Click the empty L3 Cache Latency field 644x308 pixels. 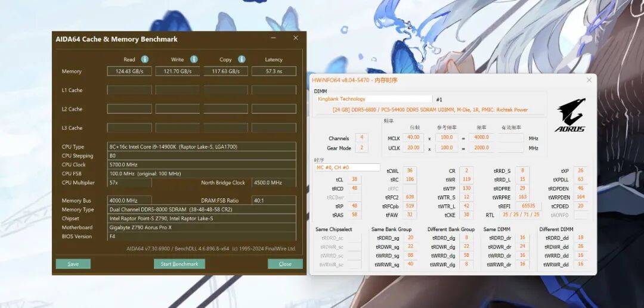(x=274, y=128)
